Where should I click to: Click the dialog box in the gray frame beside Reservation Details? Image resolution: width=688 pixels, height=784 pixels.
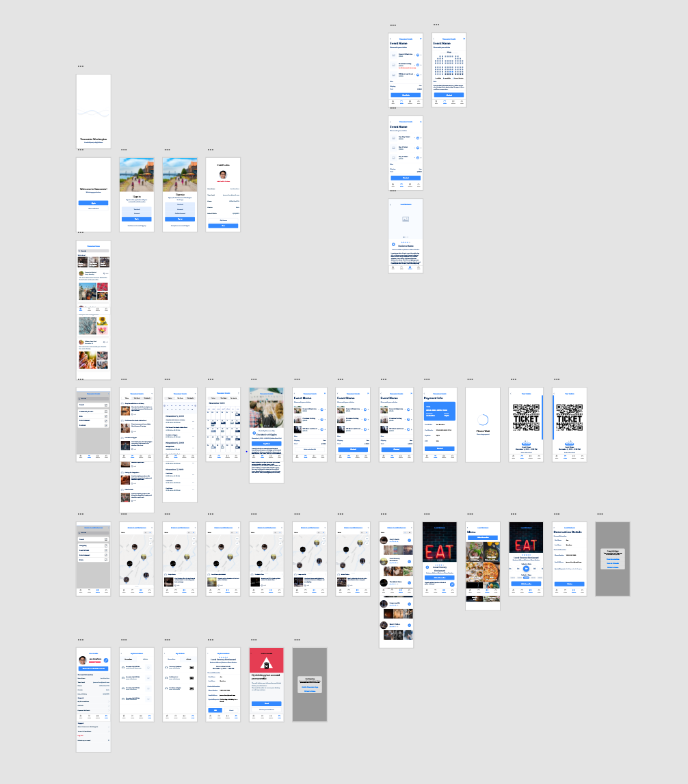613,559
